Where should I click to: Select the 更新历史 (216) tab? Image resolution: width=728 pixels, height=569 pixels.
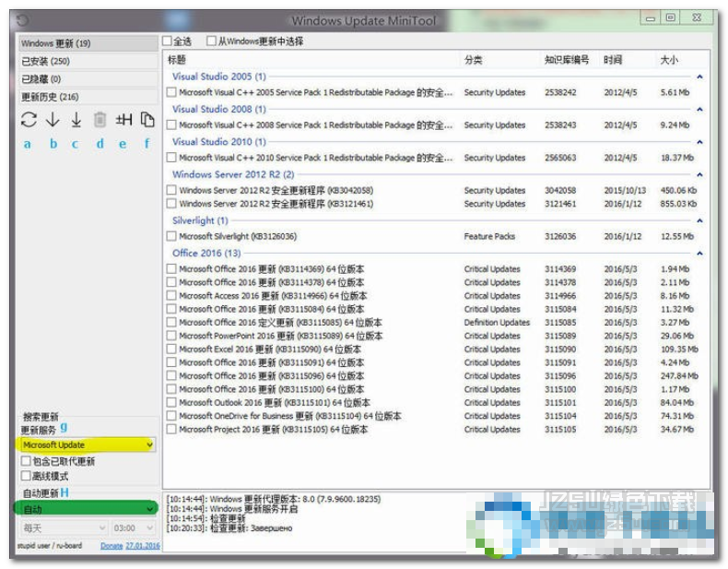[x=88, y=97]
